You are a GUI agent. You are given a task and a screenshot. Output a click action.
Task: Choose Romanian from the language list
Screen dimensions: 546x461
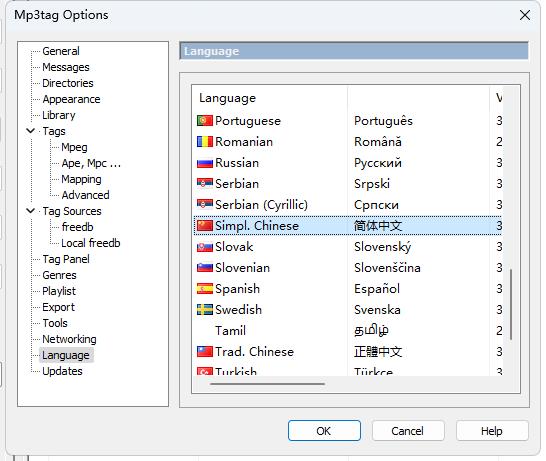tap(347, 142)
